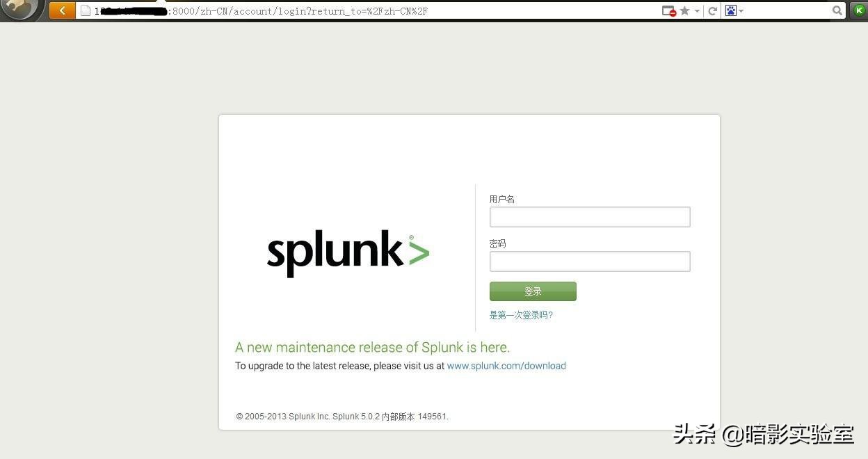Click the magnifier search icon
Image resolution: width=868 pixels, height=459 pixels.
837,10
